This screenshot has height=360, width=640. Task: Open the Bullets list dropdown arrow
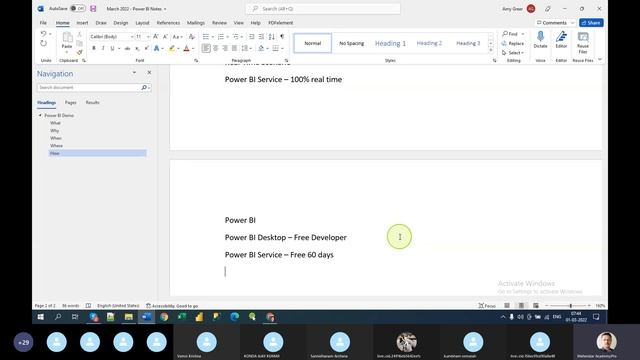click(213, 37)
